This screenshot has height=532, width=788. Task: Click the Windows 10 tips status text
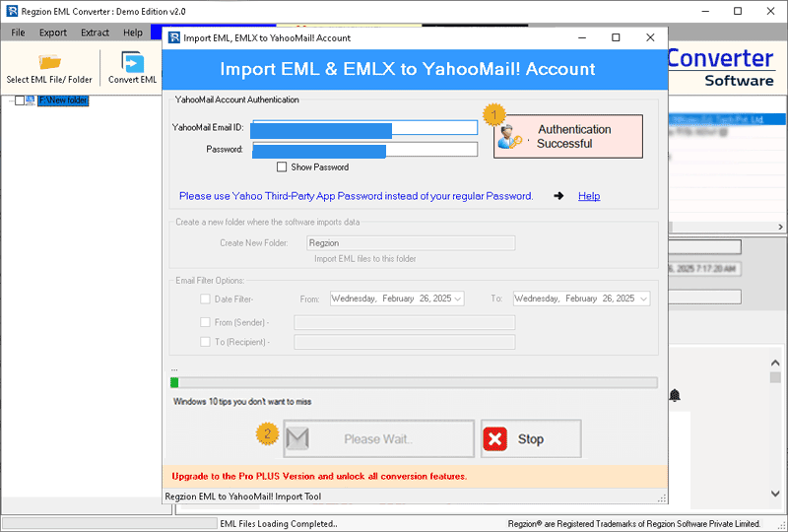242,401
